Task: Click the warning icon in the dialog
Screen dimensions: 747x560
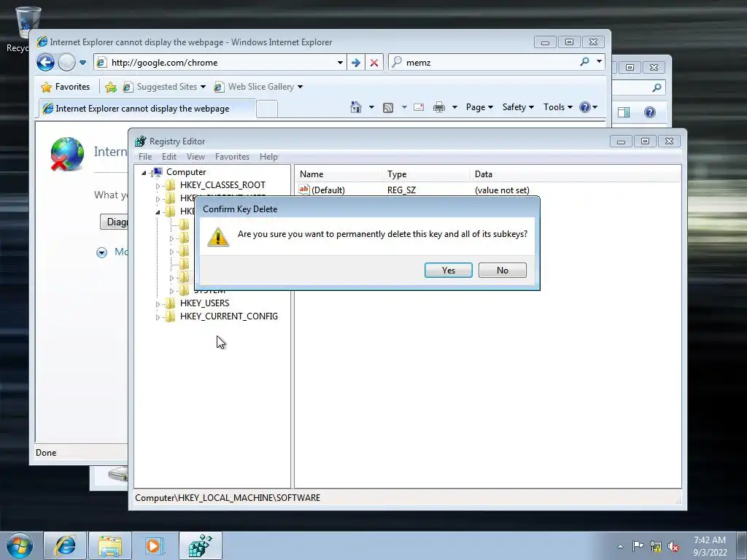Action: tap(218, 237)
